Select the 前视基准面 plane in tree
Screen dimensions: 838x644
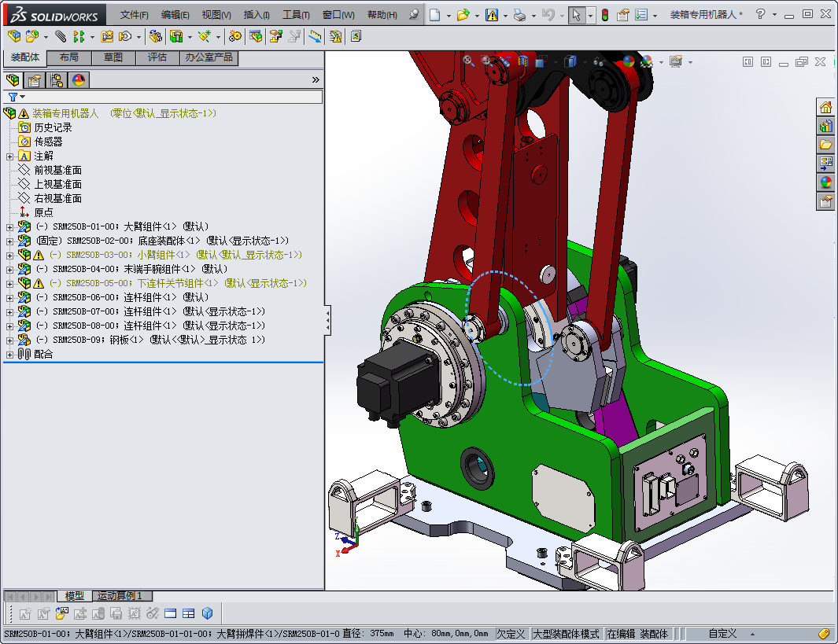(57, 170)
